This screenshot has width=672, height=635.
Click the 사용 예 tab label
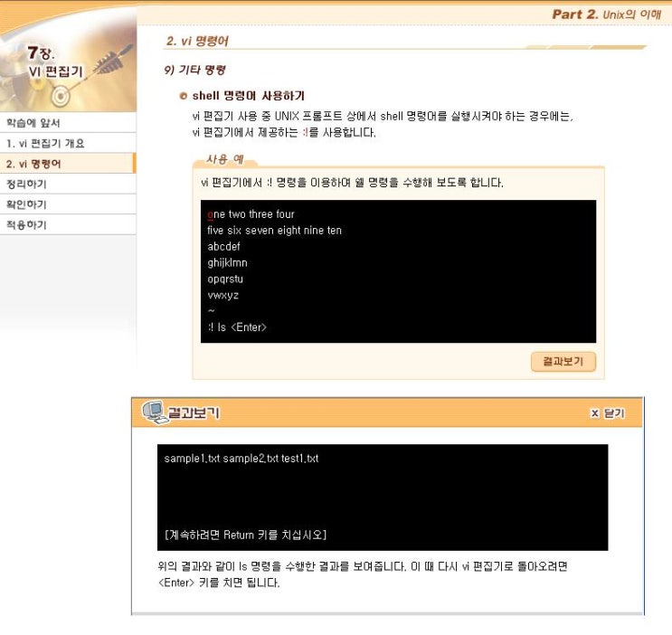pyautogui.click(x=224, y=160)
